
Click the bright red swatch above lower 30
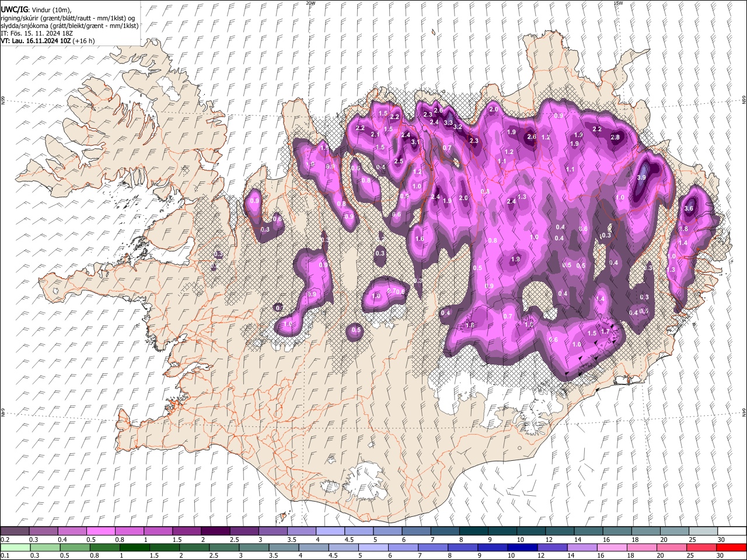(731, 547)
